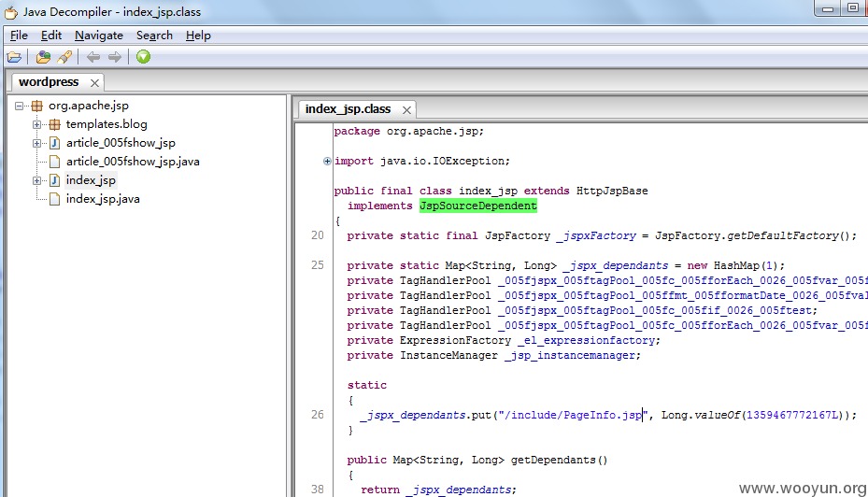868x497 pixels.
Task: Click the article_005fshow_jsp class icon
Action: pos(55,143)
